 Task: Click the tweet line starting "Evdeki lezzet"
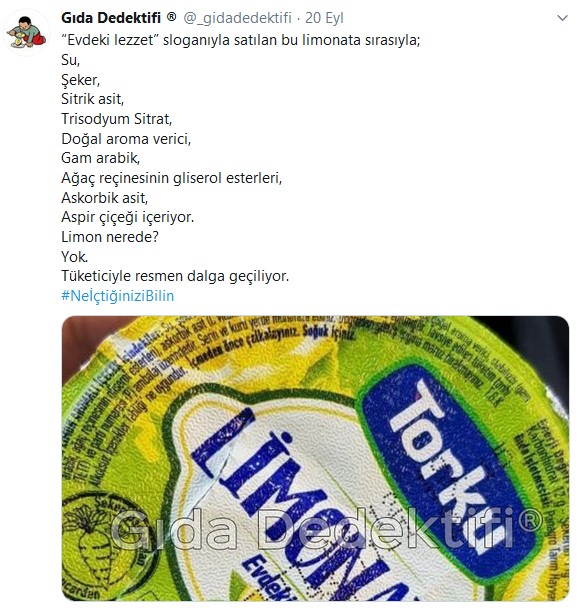click(x=241, y=40)
